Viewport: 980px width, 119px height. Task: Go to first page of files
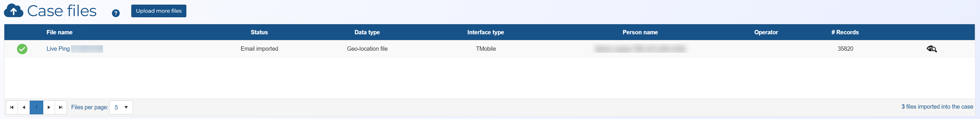(x=12, y=107)
